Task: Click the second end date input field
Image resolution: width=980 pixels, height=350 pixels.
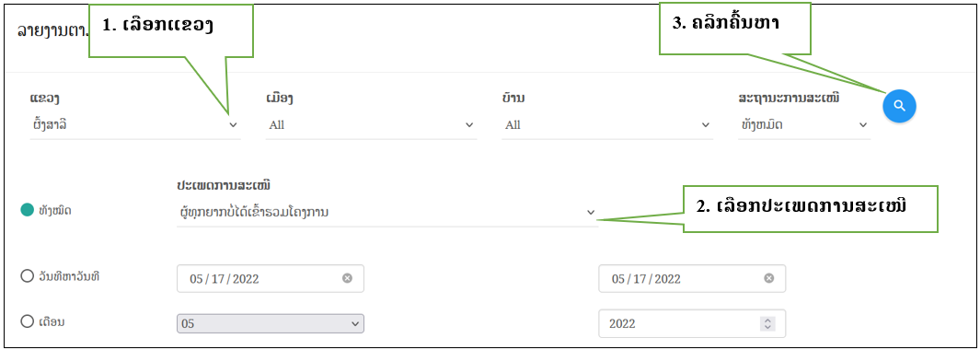Action: [692, 279]
